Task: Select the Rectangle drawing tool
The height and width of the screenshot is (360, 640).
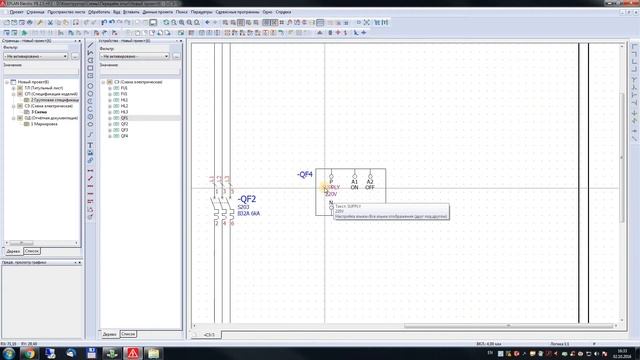Action: [91, 68]
